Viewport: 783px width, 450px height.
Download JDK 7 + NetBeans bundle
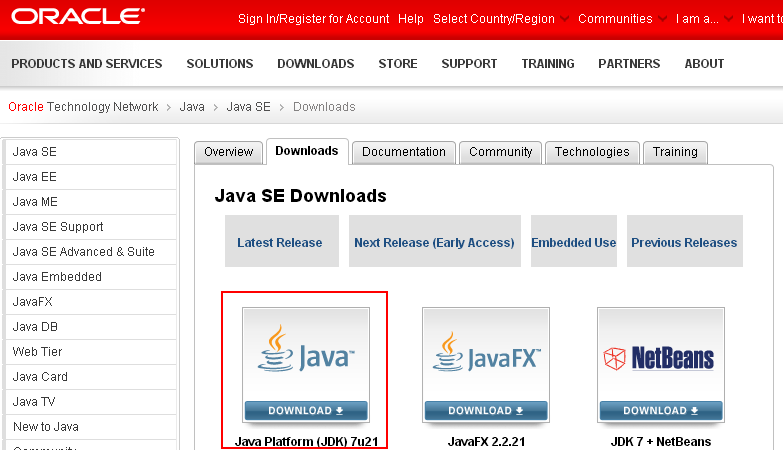pos(661,411)
